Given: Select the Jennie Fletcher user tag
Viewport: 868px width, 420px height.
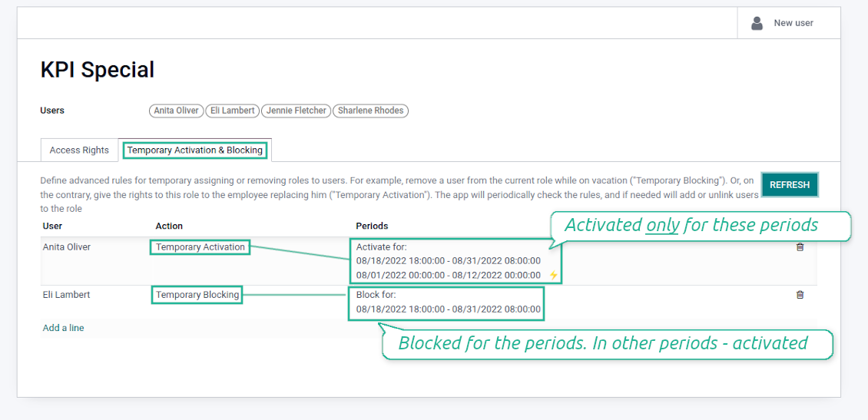Looking at the screenshot, I should click(297, 110).
